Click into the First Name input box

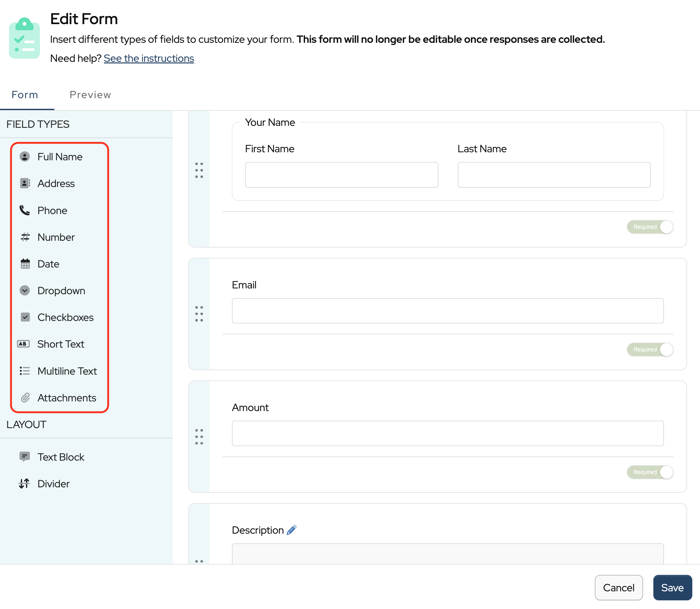point(341,175)
